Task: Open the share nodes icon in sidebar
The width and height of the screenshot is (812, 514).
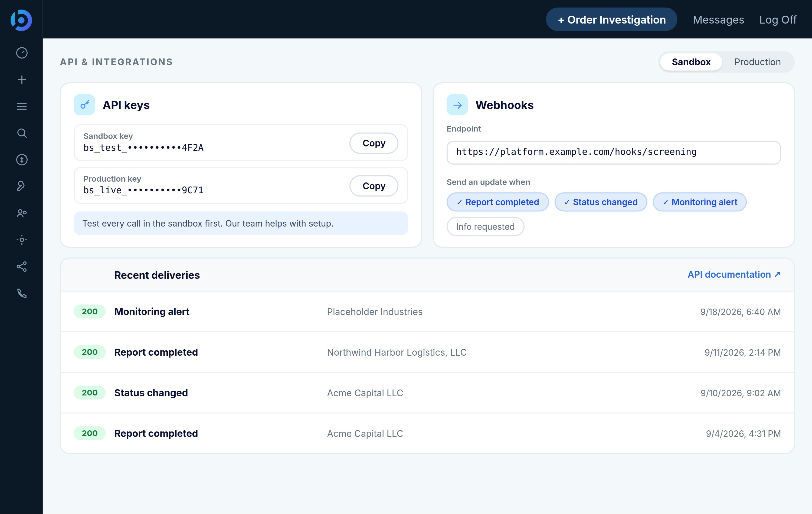Action: (x=22, y=266)
